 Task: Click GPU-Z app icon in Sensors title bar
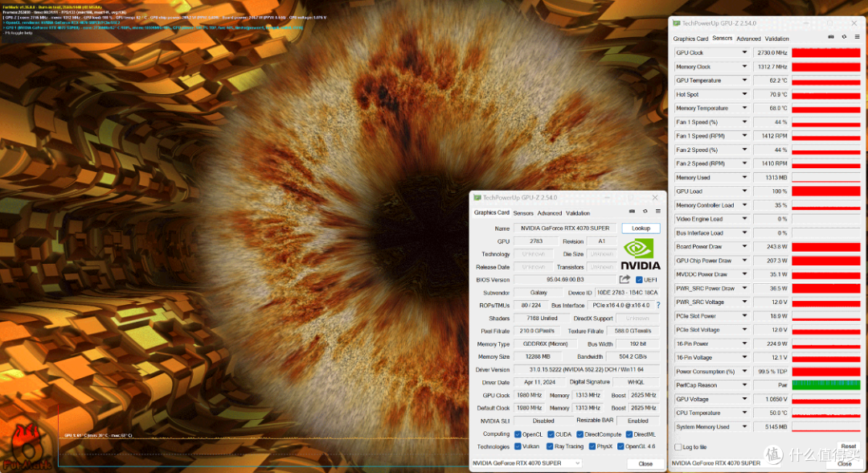[677, 23]
